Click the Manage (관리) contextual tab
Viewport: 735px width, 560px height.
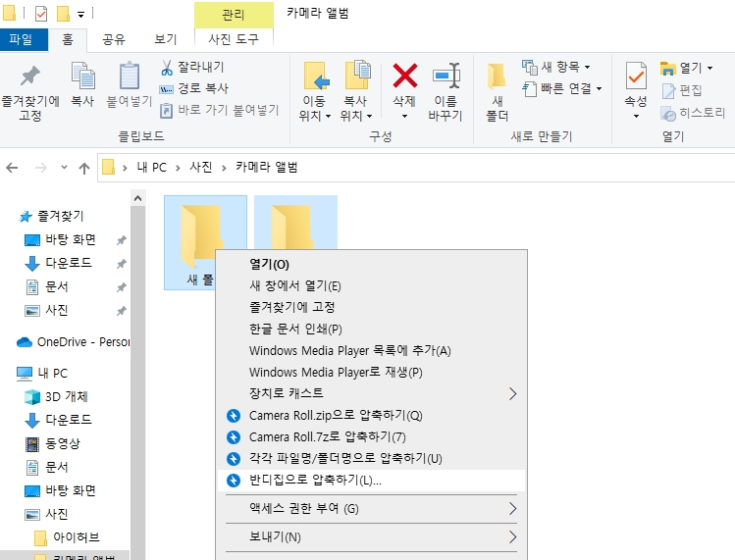pos(234,15)
